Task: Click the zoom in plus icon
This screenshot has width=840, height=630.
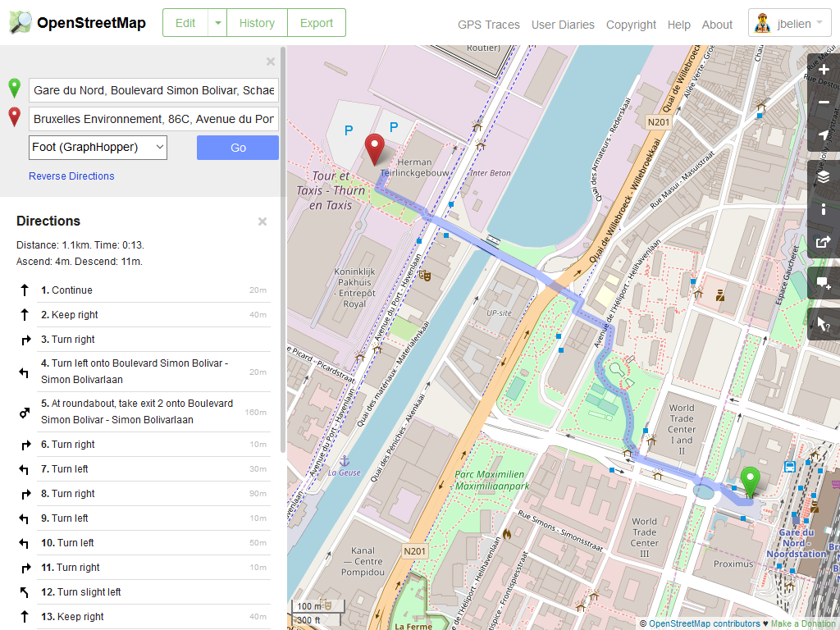Action: point(824,70)
